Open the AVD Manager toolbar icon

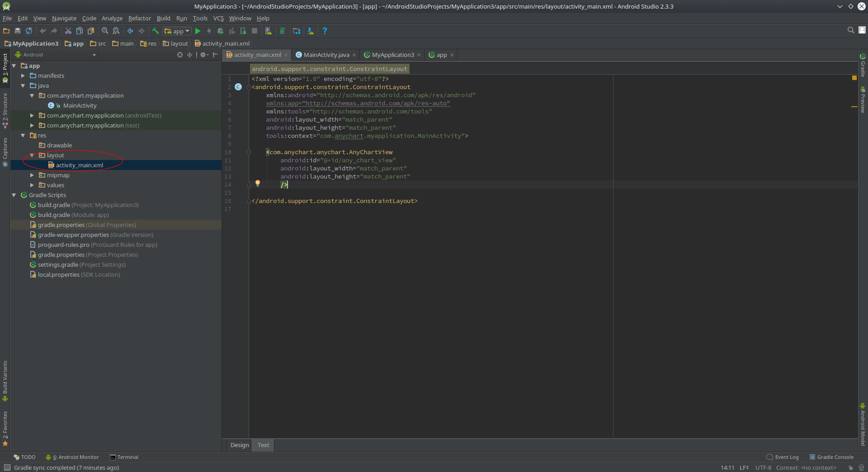click(268, 31)
